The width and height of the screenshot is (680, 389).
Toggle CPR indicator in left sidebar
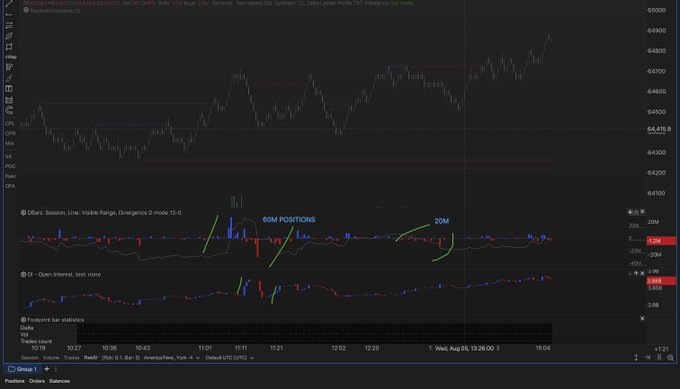pos(10,134)
